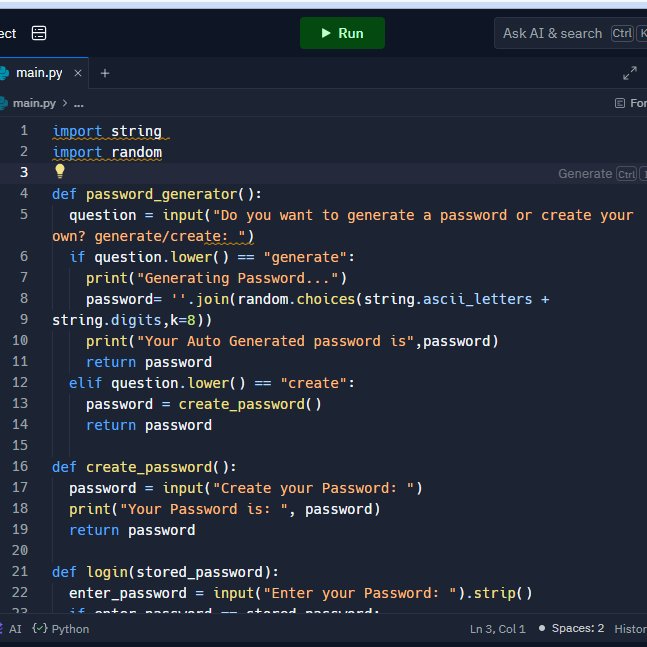
Task: Click the lightbulb quick-fix icon on line 3
Action: (60, 171)
